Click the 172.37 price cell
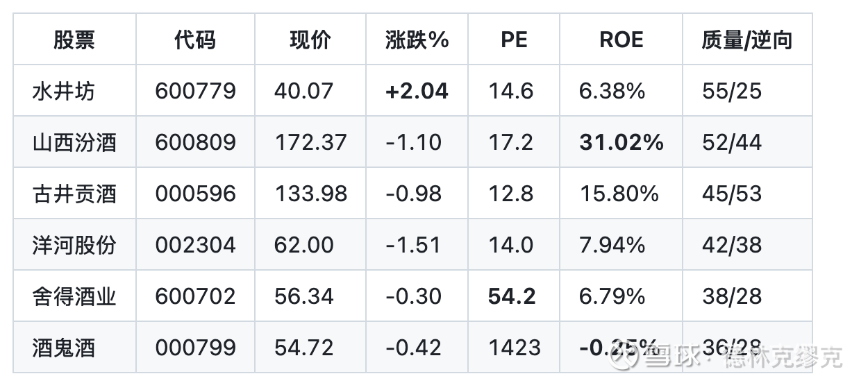The height and width of the screenshot is (383, 868). coord(310,142)
